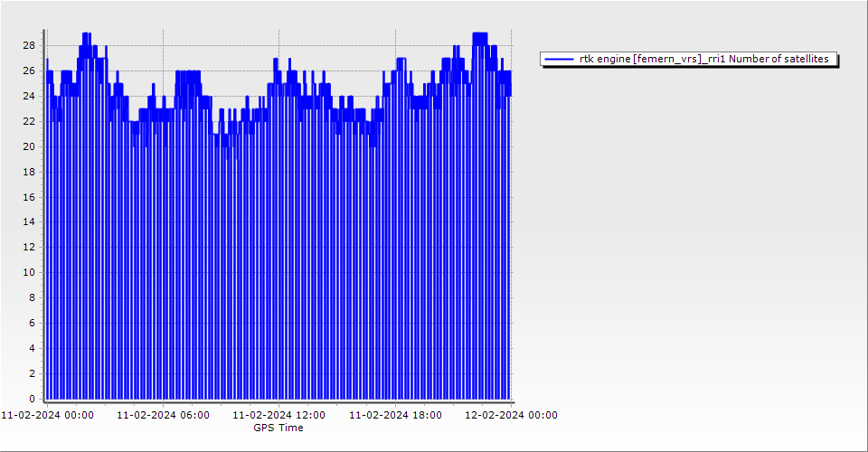Screen dimensions: 868x452
Task: Click the y-axis tick label 4
Action: click(x=32, y=348)
